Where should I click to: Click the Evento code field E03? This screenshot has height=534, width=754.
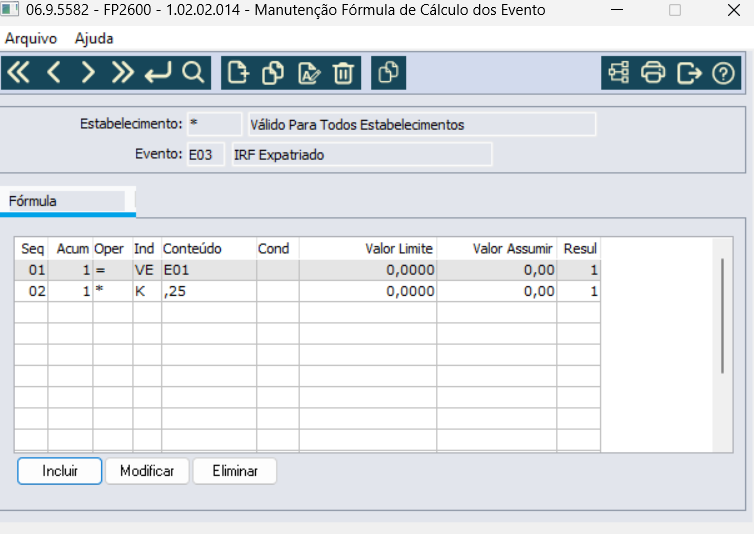click(x=205, y=154)
